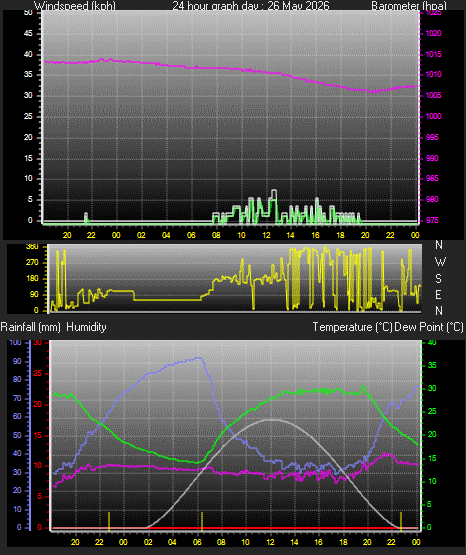
Task: Select the magenta barometer value 980
Action: (x=432, y=199)
